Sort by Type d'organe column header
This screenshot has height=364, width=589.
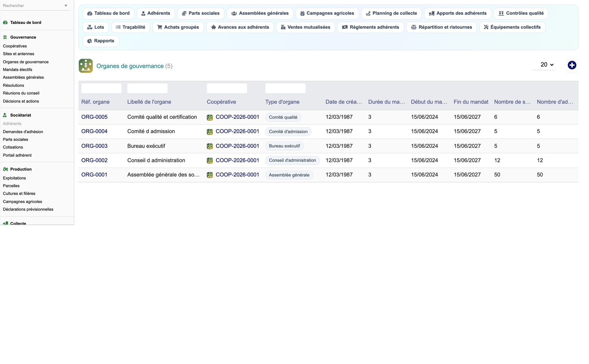point(282,102)
